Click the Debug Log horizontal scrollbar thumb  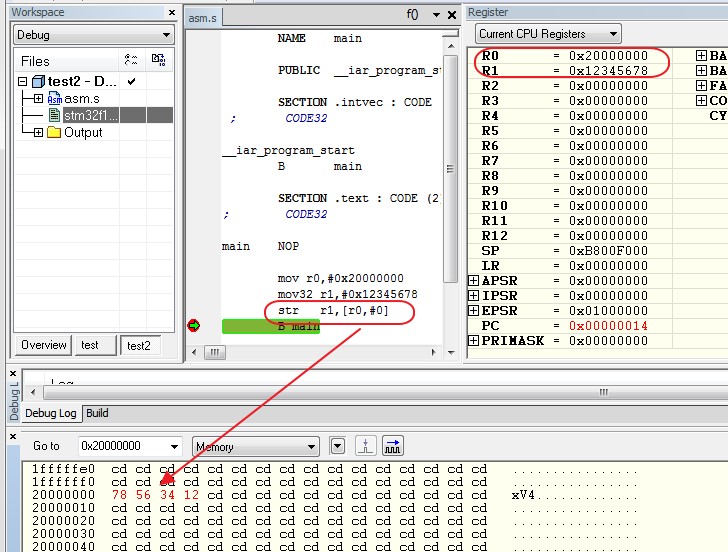coord(385,392)
